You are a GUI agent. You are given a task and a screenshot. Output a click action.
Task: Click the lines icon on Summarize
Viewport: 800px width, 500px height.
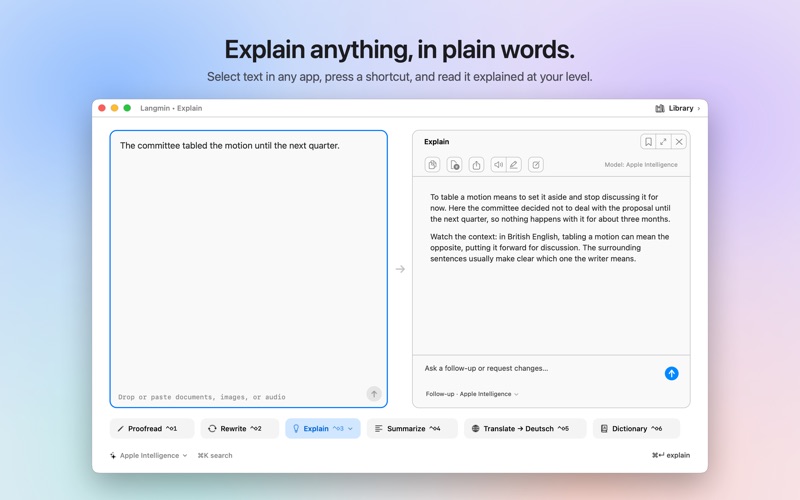click(x=379, y=429)
